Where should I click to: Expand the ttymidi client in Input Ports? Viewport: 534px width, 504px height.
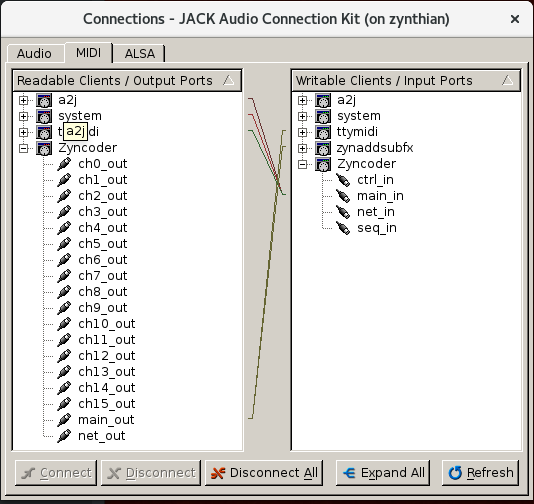click(302, 132)
